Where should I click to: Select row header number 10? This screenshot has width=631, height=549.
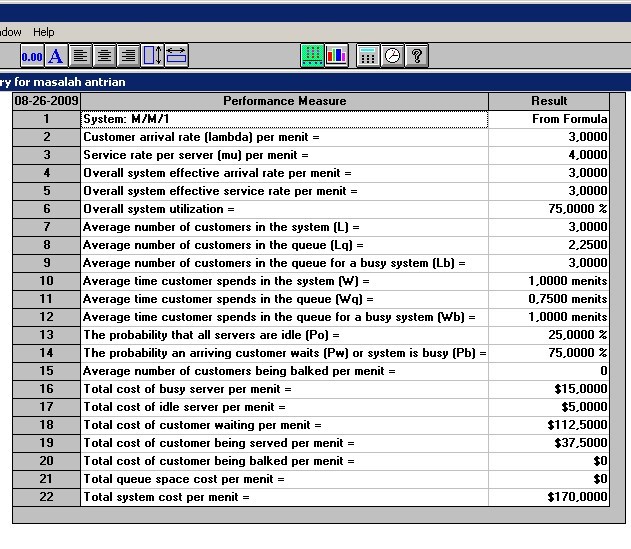coord(46,281)
